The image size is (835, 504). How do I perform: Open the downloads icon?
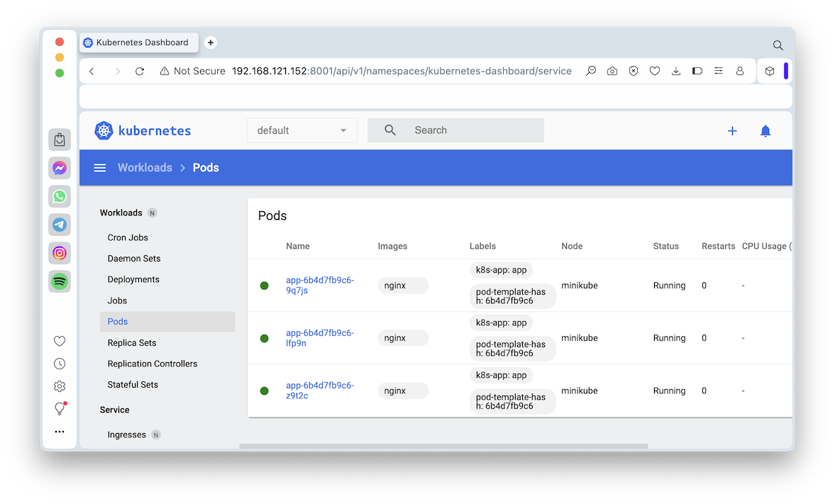tap(676, 71)
